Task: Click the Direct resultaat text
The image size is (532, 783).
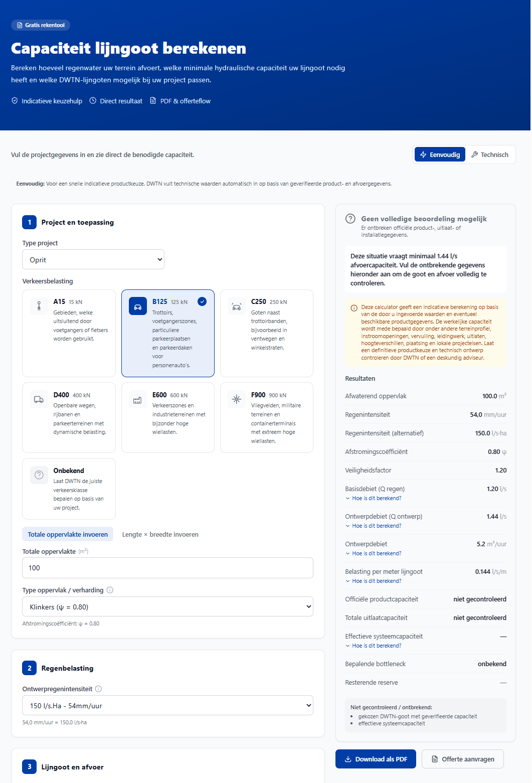Action: click(121, 101)
